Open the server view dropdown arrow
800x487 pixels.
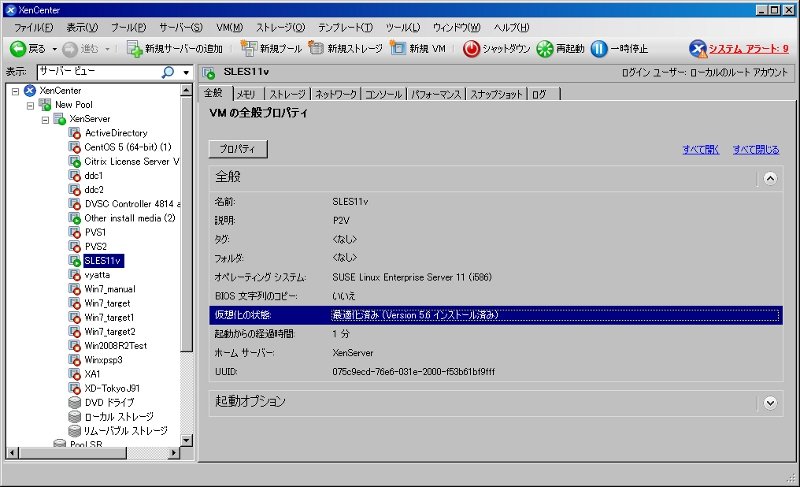tap(186, 72)
